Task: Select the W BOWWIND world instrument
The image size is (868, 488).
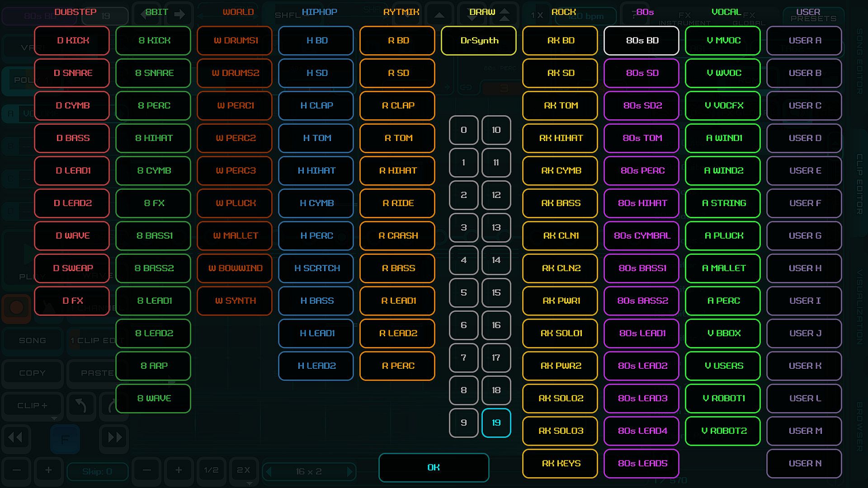Action: tap(235, 268)
